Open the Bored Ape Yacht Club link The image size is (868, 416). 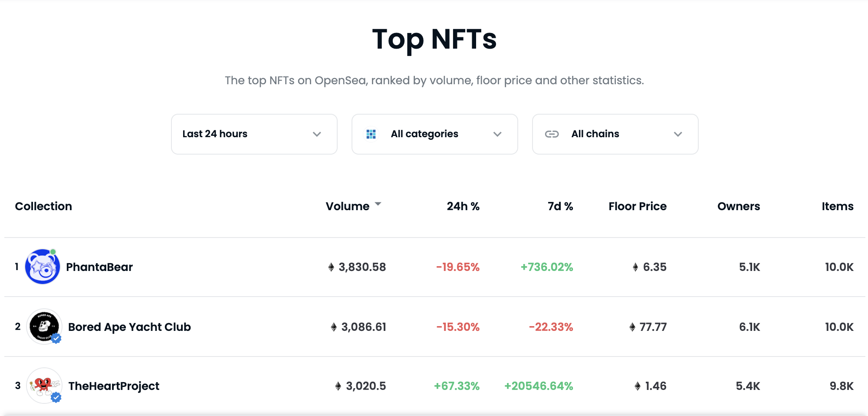[x=129, y=327]
